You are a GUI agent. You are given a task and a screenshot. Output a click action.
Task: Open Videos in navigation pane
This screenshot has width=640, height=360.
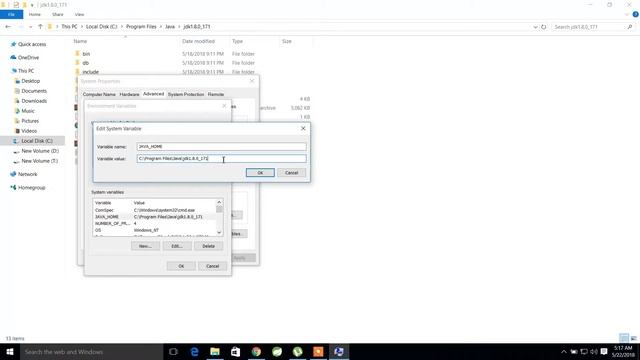tap(29, 131)
